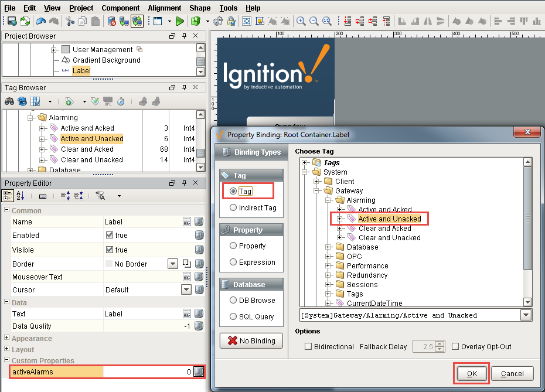
Task: Open the Alignment menu
Action: tap(164, 8)
